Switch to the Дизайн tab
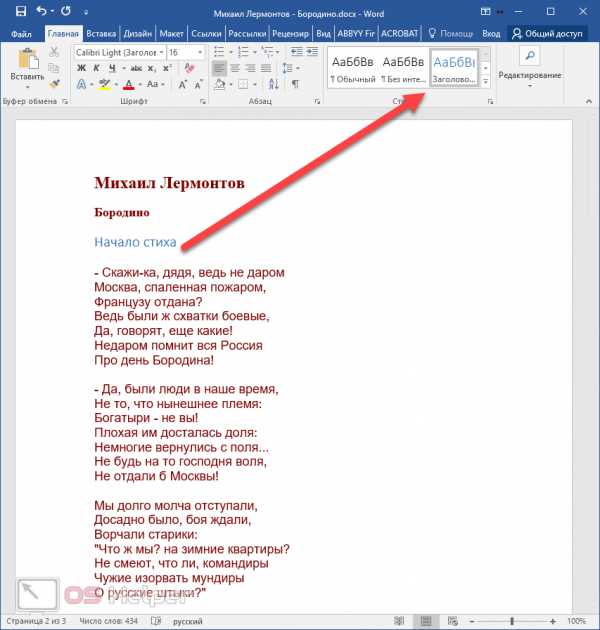 [x=137, y=34]
